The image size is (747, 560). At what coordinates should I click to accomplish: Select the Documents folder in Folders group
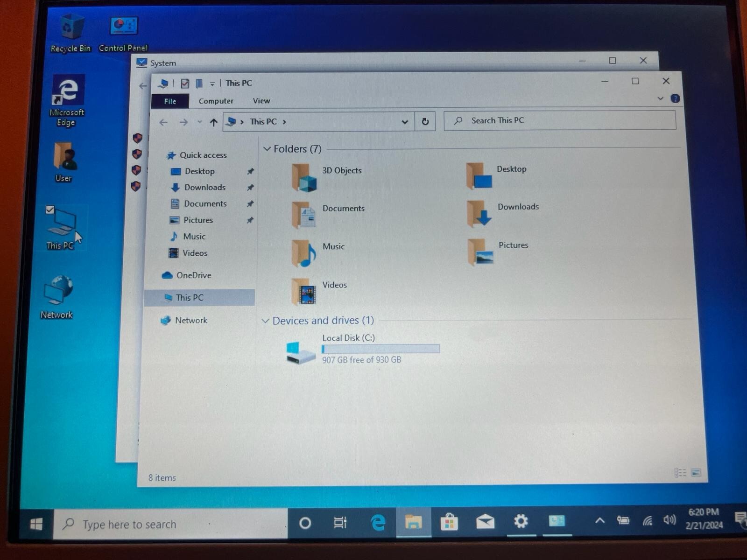coord(328,214)
